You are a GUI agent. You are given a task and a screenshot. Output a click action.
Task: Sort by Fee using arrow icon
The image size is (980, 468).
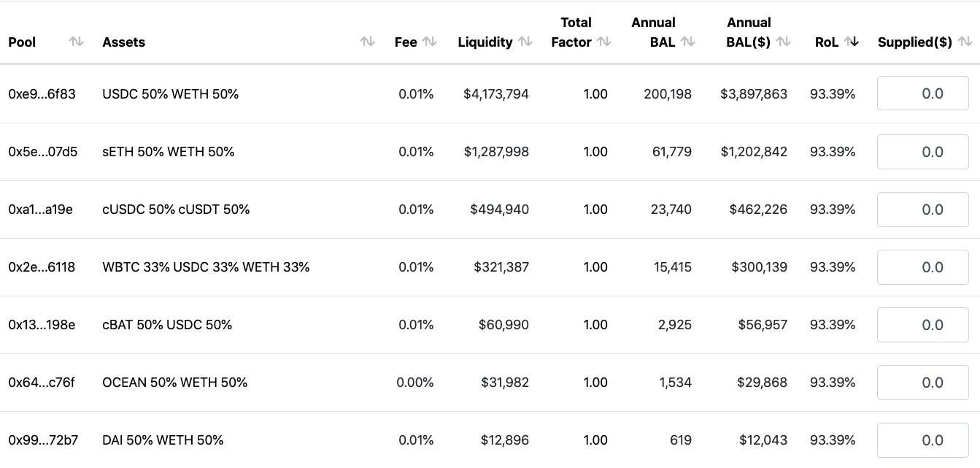point(430,42)
